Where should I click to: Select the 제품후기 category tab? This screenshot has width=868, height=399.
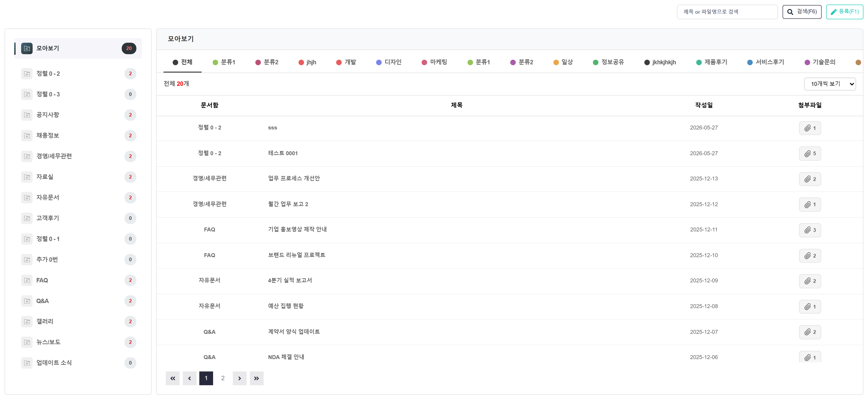click(x=712, y=62)
